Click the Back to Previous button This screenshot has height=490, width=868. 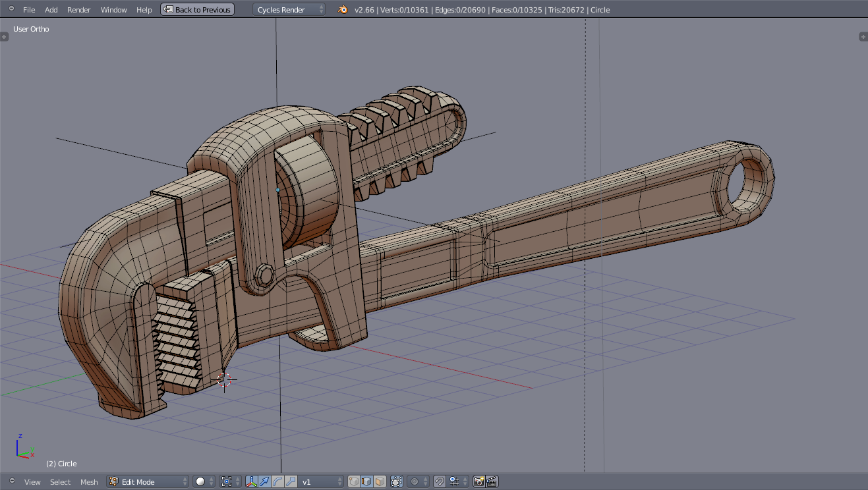click(x=197, y=10)
